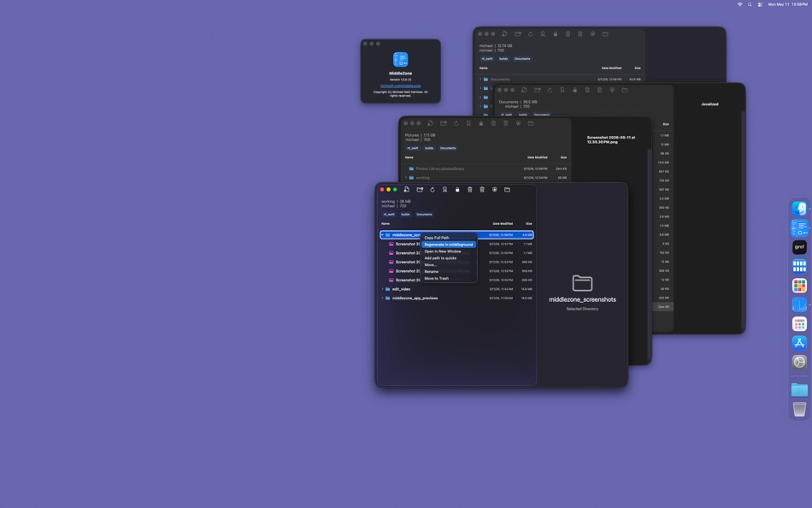Click the plain folder icon ending the front window toolbar
The image size is (812, 508).
click(x=507, y=190)
